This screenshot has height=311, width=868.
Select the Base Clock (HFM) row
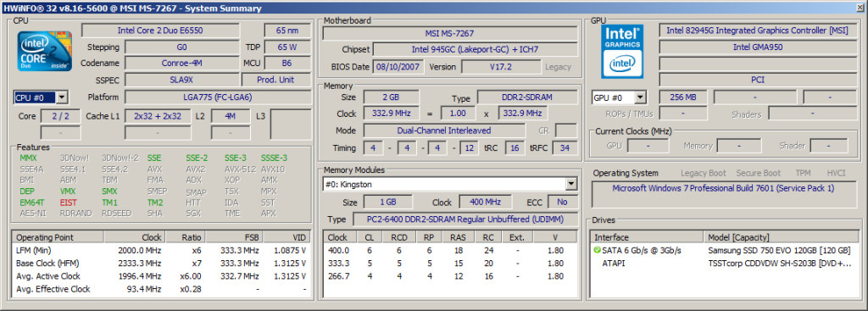pyautogui.click(x=161, y=264)
